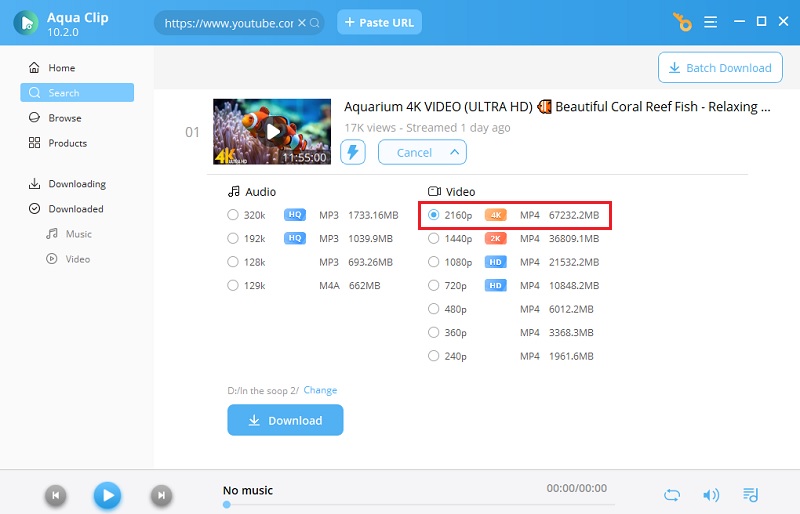The width and height of the screenshot is (800, 514).
Task: Click the No music label
Action: pyautogui.click(x=248, y=490)
